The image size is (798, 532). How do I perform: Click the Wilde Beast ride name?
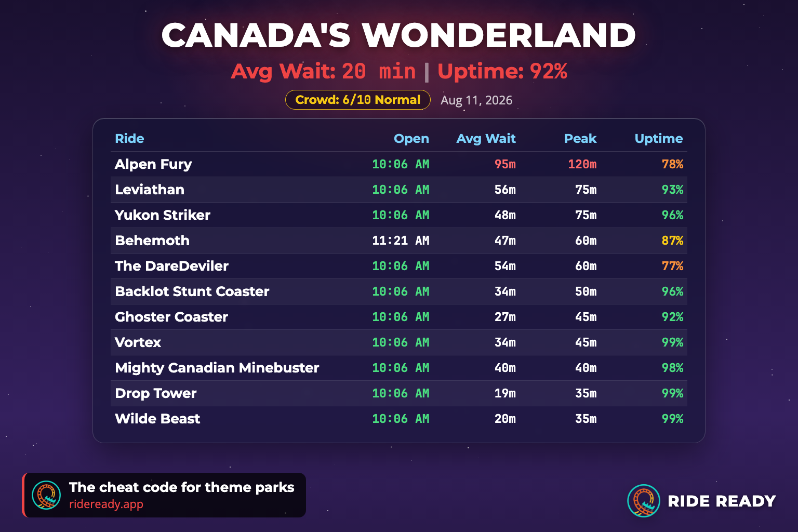[x=157, y=419]
